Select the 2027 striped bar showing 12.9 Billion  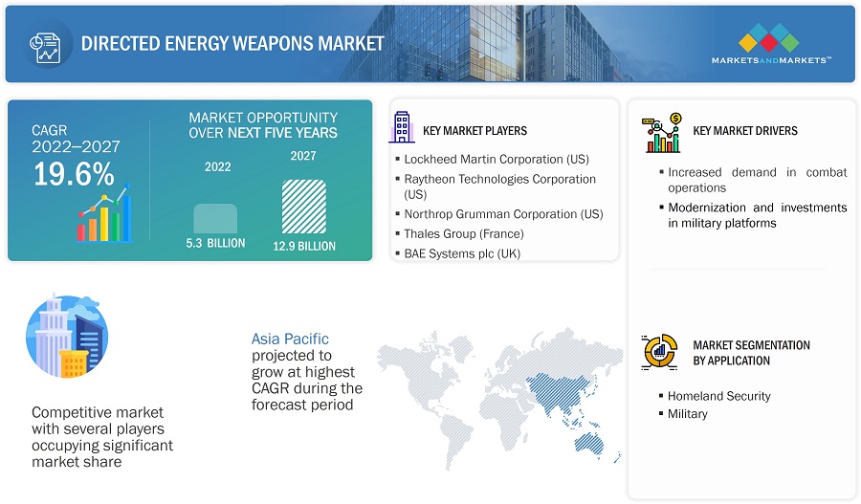click(303, 206)
